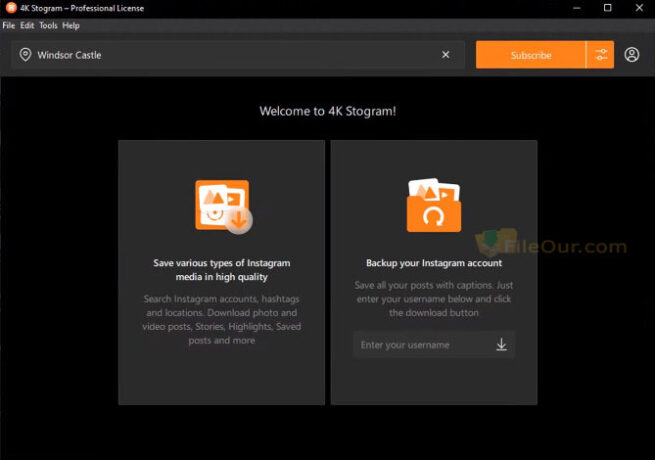
Task: Clear the Windsor Castle search text
Action: [x=446, y=55]
